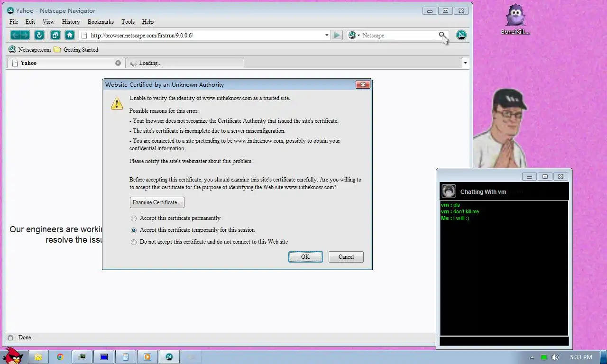Click the clock in the system tray
The image size is (607, 364).
pyautogui.click(x=581, y=357)
